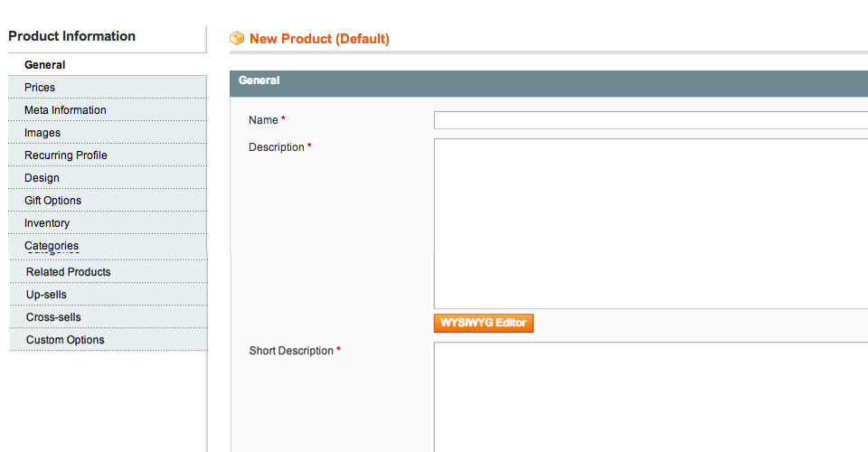Open the Images tab

(x=108, y=133)
